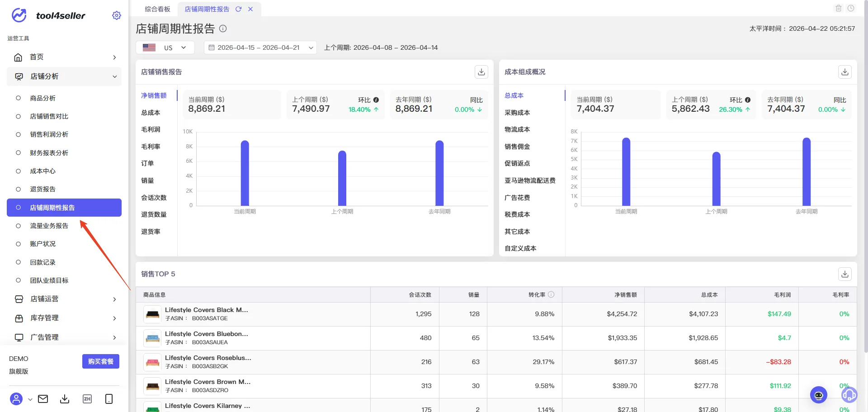
Task: Open the customer support headset icon
Action: tap(849, 395)
